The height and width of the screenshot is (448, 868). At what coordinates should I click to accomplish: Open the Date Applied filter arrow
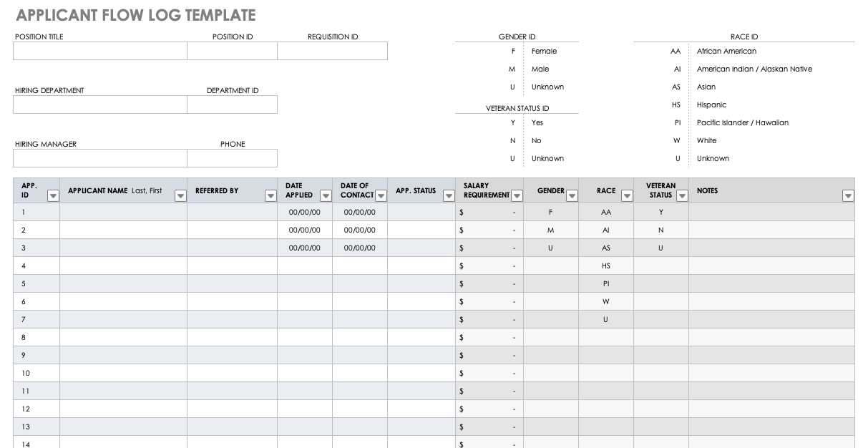coord(326,195)
